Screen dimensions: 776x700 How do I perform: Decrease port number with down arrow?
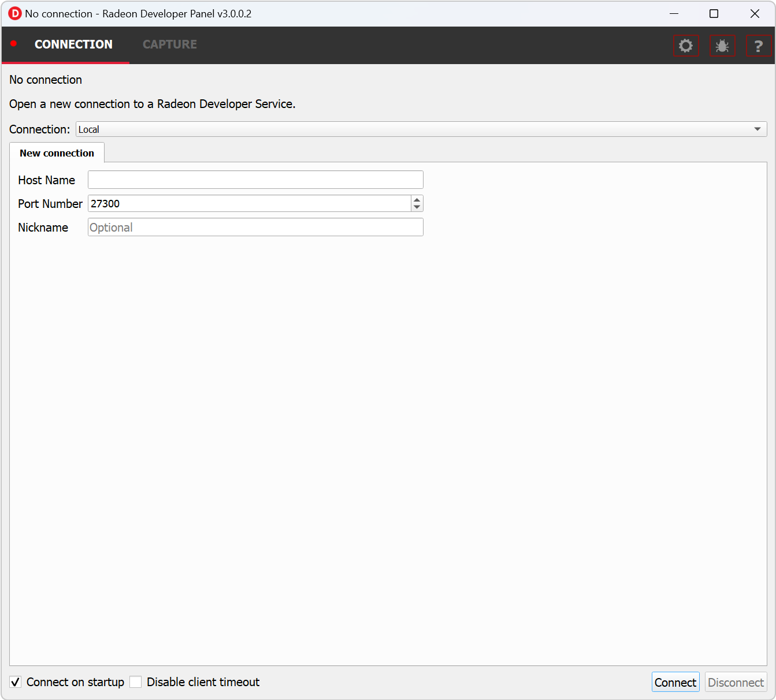(417, 207)
